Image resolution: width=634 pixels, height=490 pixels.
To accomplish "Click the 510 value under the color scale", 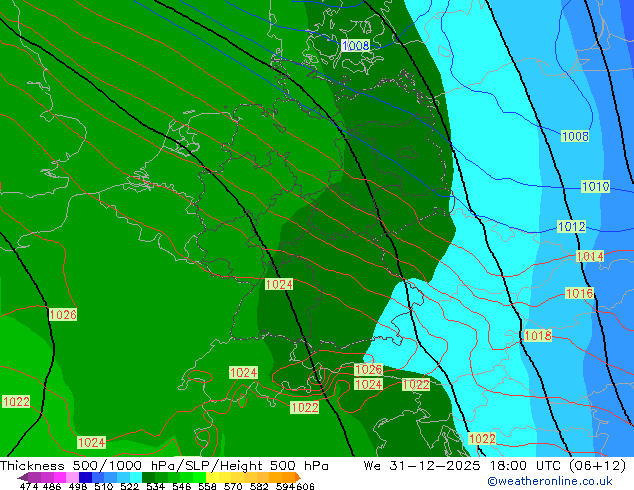I will point(104,486).
